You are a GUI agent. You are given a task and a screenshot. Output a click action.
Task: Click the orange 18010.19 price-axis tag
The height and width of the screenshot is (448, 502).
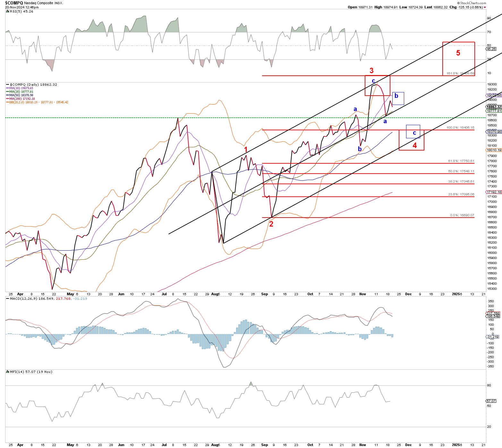(x=494, y=150)
